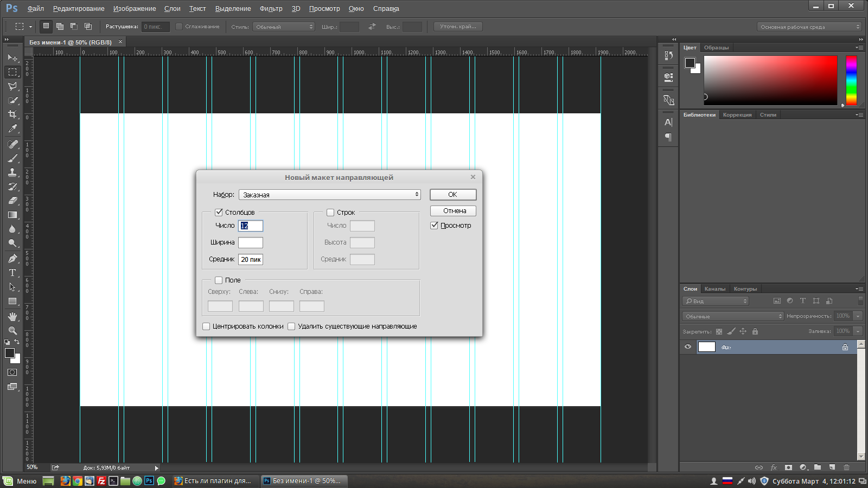Select the Healing Brush tool
The image size is (868, 488).
click(x=12, y=144)
